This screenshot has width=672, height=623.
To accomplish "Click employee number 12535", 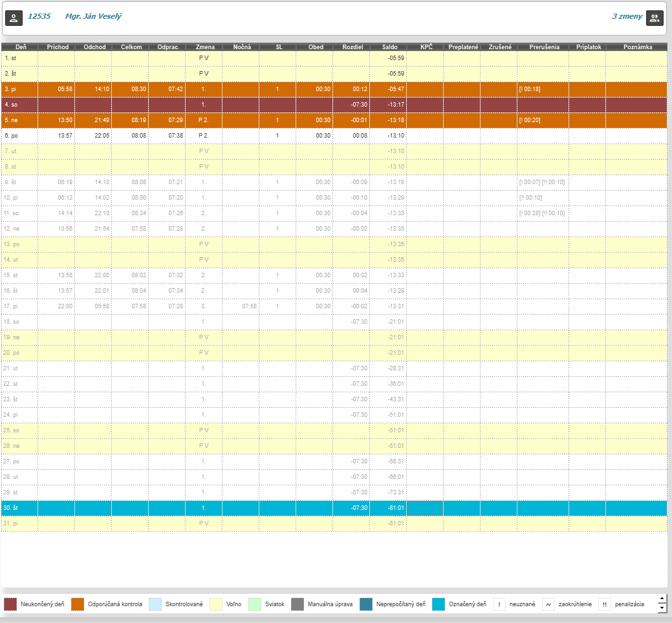I will point(39,16).
